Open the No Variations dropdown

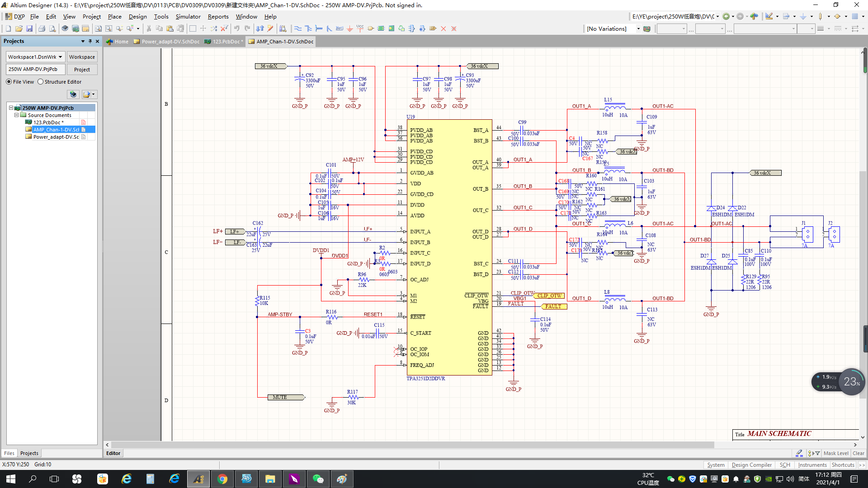638,28
